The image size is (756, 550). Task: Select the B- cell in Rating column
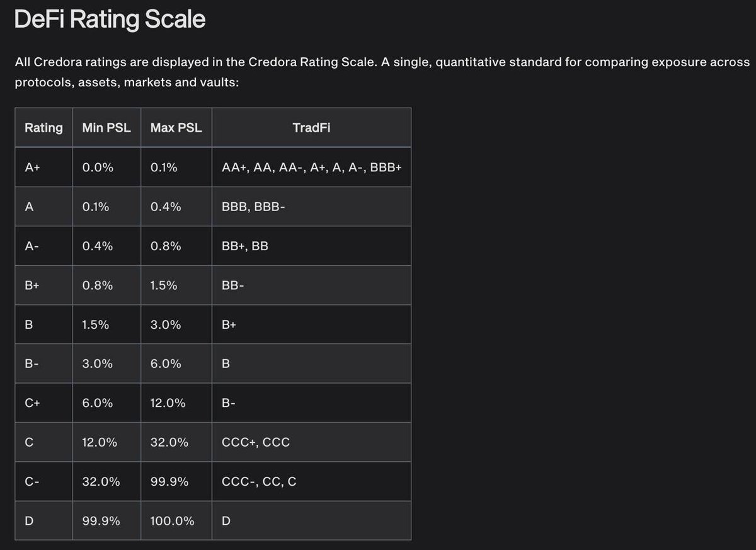31,364
